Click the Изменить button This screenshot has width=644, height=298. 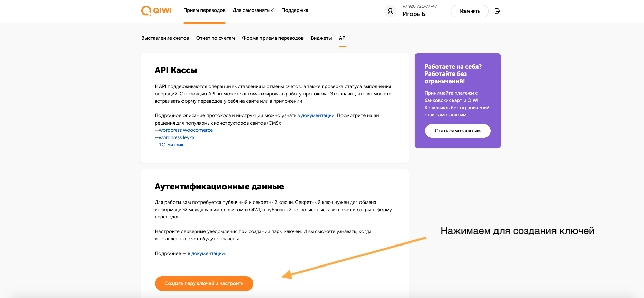[470, 11]
